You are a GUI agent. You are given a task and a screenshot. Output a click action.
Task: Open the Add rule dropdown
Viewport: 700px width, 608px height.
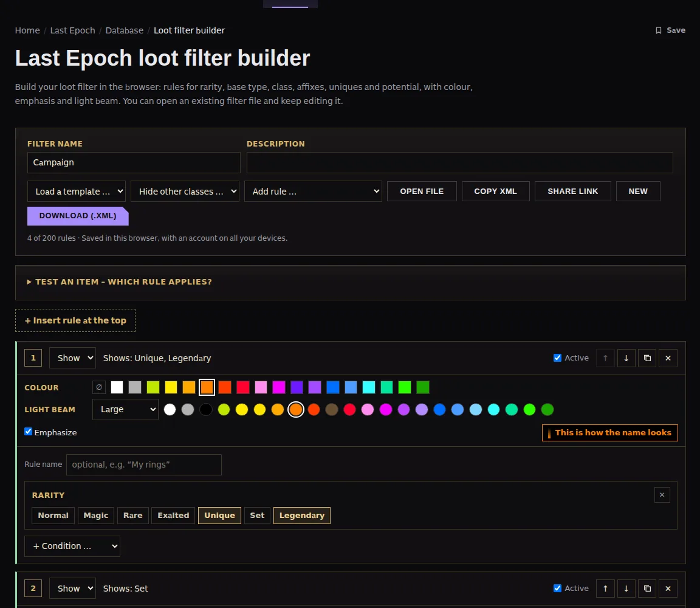coord(313,191)
